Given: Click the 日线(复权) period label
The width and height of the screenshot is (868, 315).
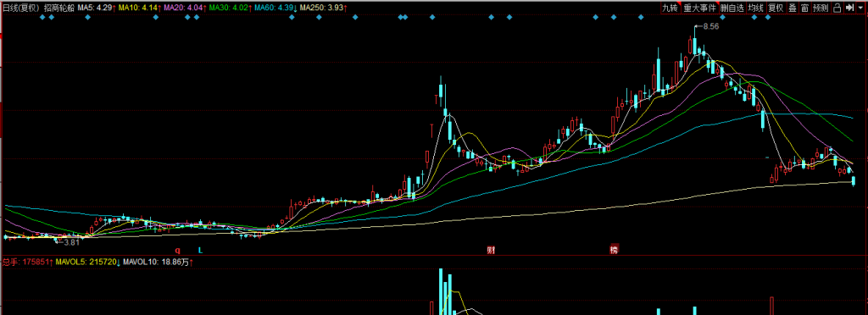Looking at the screenshot, I should pyautogui.click(x=20, y=8).
